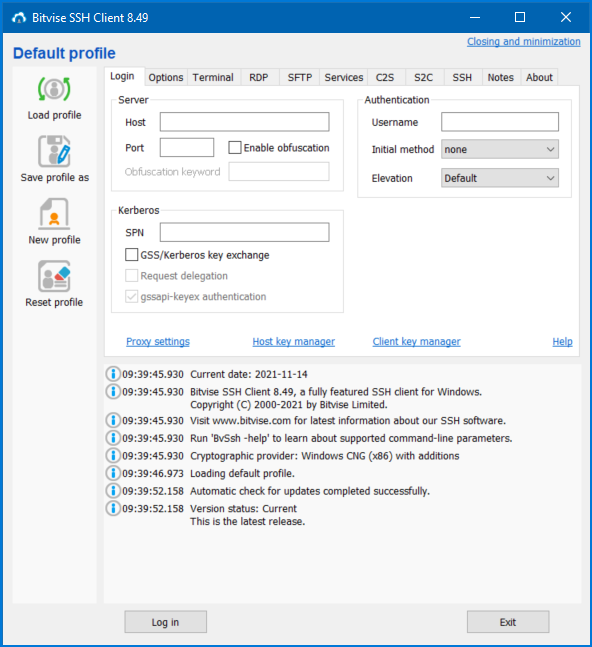Click the Obfuscation keyword field

tap(279, 171)
